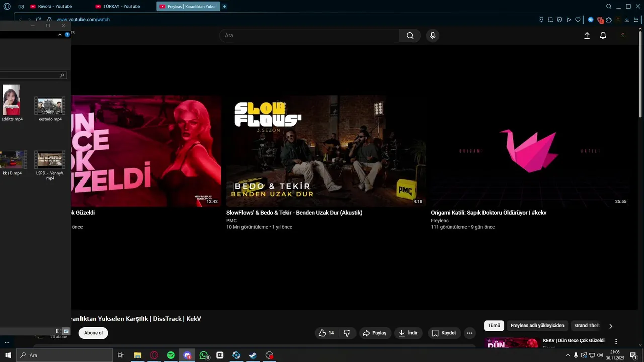Open menu for KEKV Dün Gece suggestion
The height and width of the screenshot is (362, 644).
pos(616,341)
